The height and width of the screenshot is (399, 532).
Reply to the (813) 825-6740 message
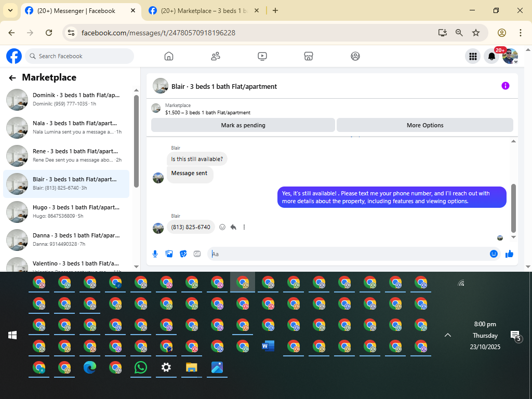(x=233, y=227)
